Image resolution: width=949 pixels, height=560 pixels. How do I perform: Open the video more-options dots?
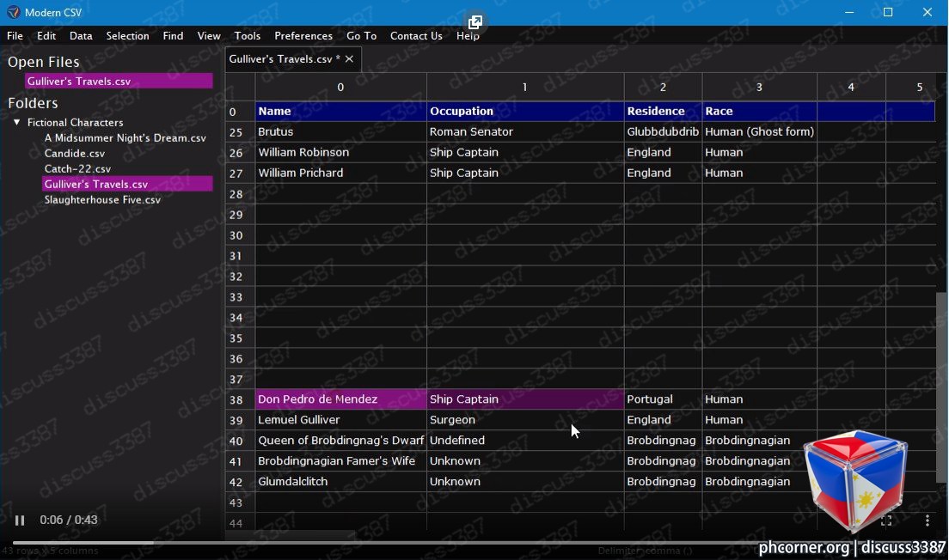(928, 520)
